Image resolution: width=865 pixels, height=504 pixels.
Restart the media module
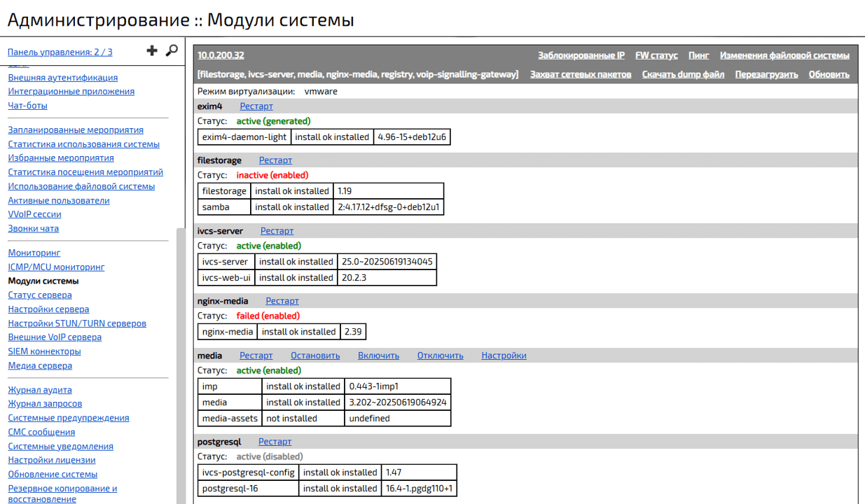click(x=256, y=356)
